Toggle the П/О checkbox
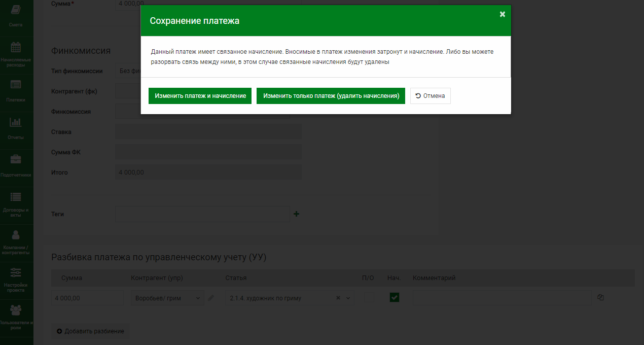The width and height of the screenshot is (644, 345). coord(369,298)
